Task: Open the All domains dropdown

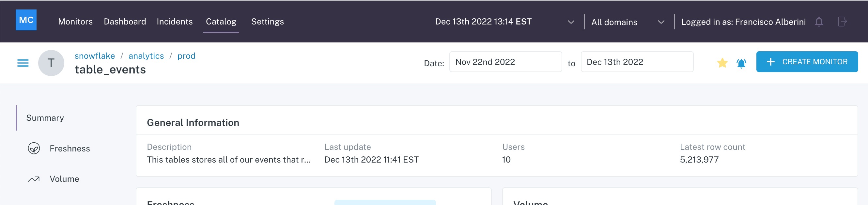Action: (x=628, y=22)
